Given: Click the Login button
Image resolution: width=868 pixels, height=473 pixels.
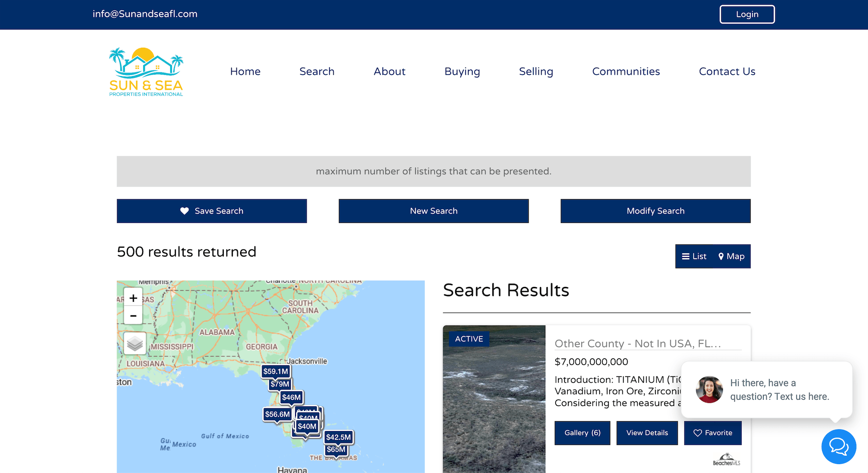Looking at the screenshot, I should (x=747, y=14).
